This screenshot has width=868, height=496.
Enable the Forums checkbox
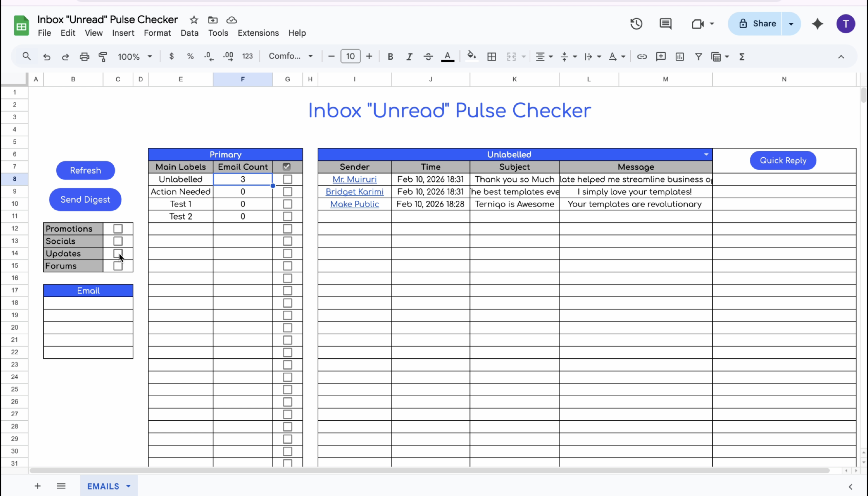click(x=118, y=266)
